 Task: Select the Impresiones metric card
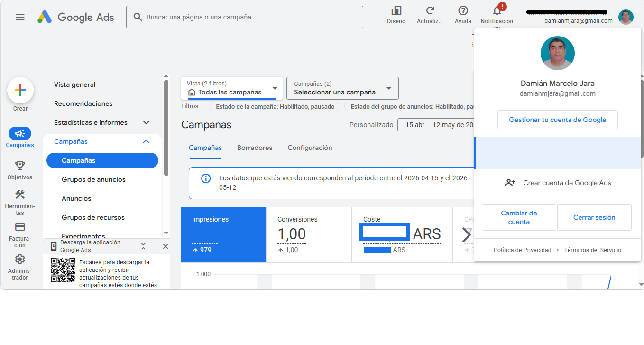223,235
